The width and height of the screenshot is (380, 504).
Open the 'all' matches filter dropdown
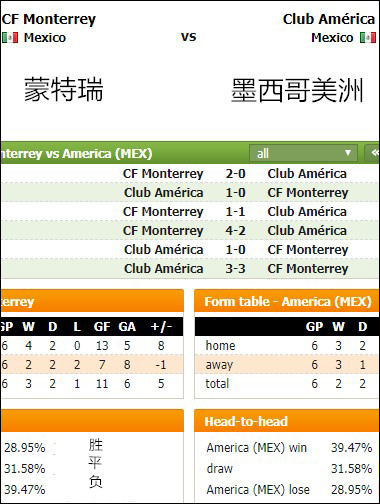(x=303, y=153)
